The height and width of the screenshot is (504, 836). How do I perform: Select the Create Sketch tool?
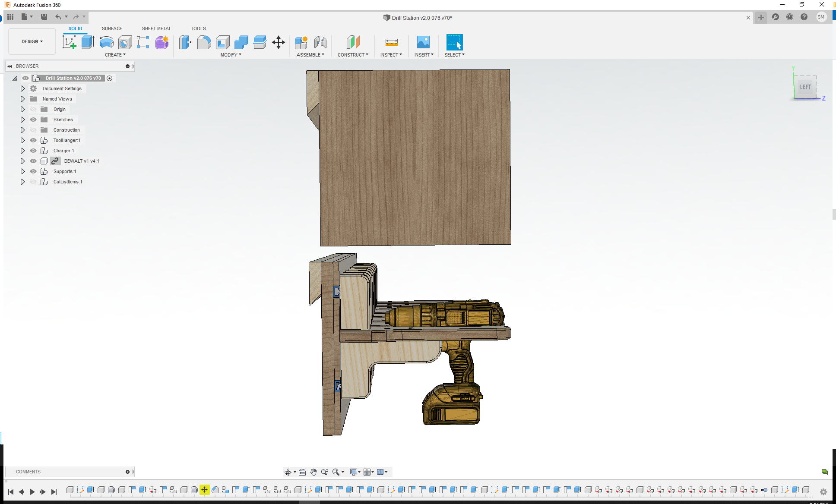[x=69, y=42]
